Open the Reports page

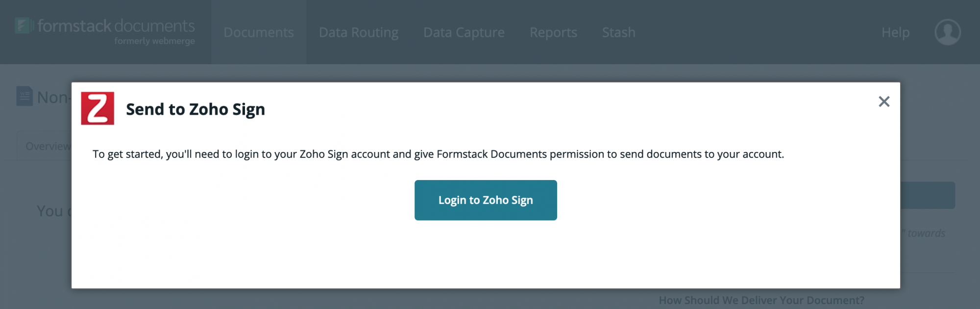pos(553,32)
